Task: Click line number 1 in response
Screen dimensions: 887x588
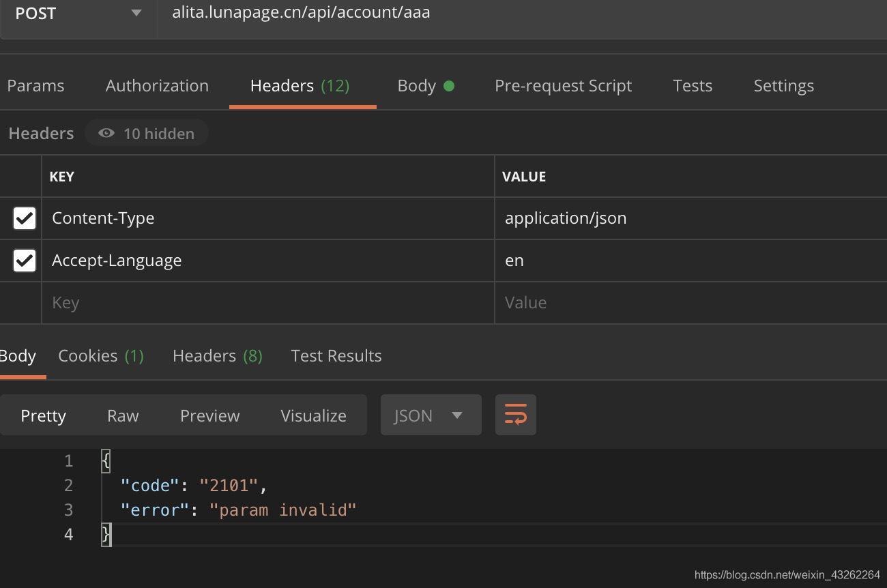Action: (68, 461)
